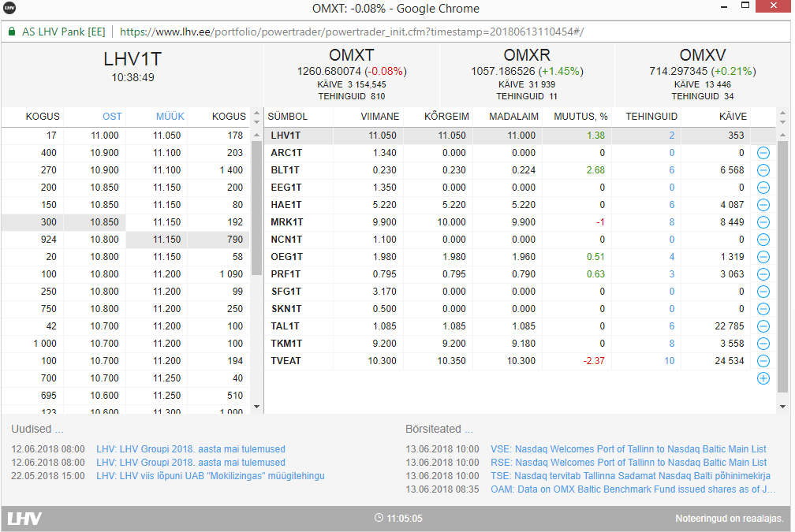Sort watchlist by SÜMBOL column

pos(287,117)
